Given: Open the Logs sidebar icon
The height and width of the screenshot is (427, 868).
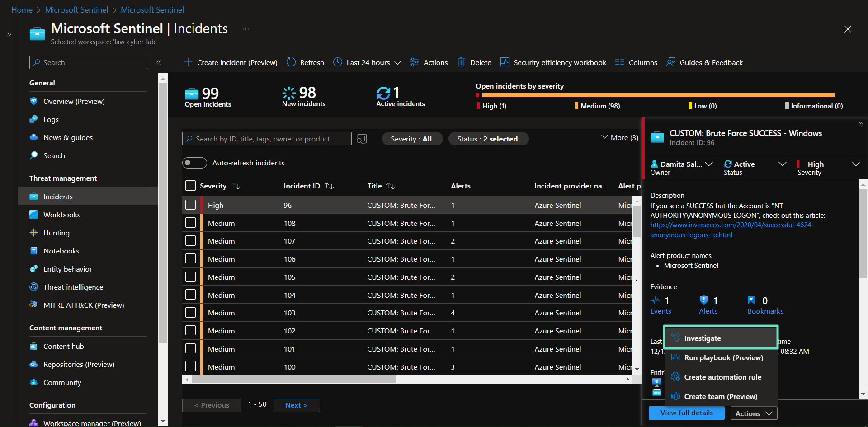Looking at the screenshot, I should point(34,119).
